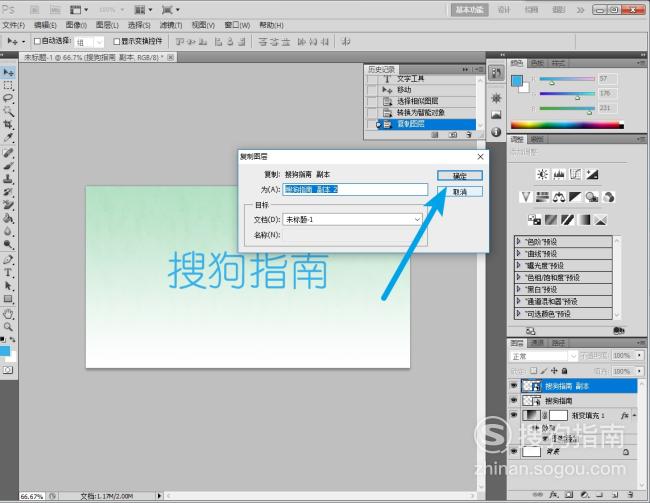Hide the 渐变填充 1 layer

click(x=514, y=415)
